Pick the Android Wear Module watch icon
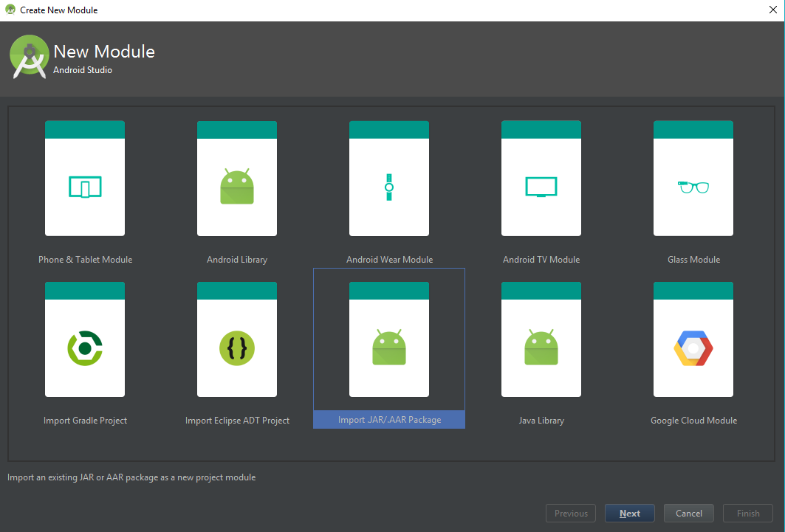Image resolution: width=785 pixels, height=532 pixels. coord(389,187)
